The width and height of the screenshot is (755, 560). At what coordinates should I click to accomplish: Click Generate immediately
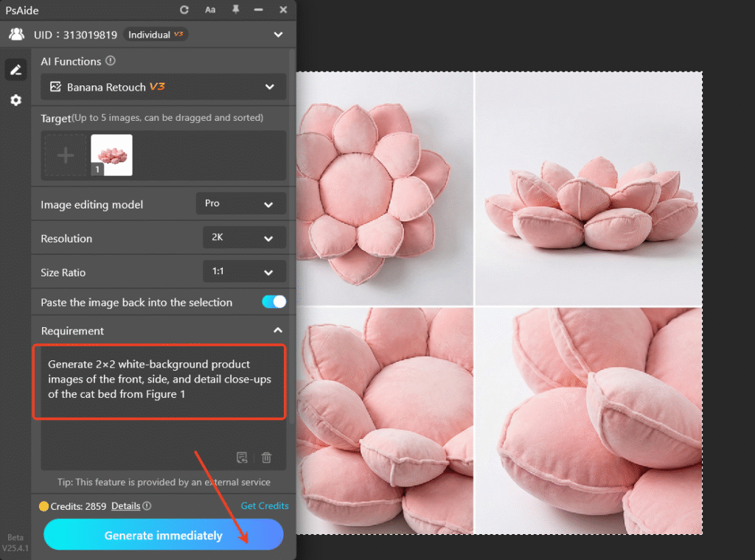(163, 534)
